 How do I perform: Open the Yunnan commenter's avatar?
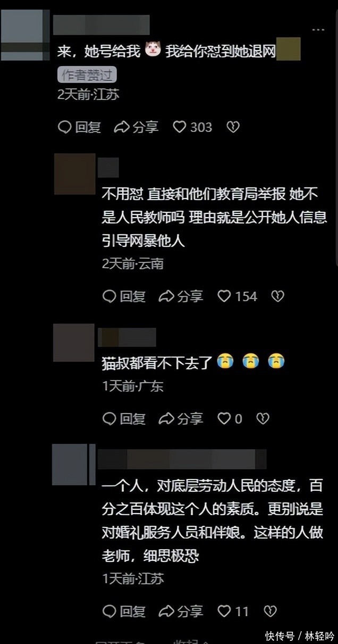point(74,174)
